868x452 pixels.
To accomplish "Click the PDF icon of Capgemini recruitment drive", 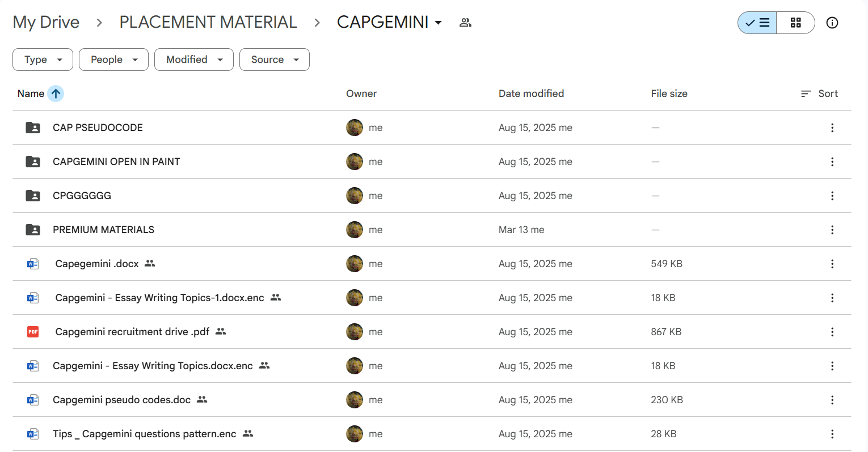I will point(33,332).
